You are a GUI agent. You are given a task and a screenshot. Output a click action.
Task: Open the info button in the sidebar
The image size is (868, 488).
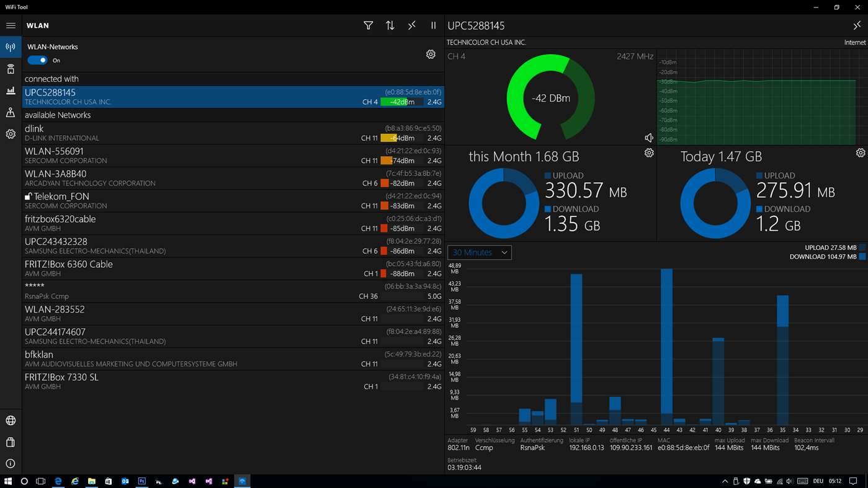pyautogui.click(x=11, y=463)
